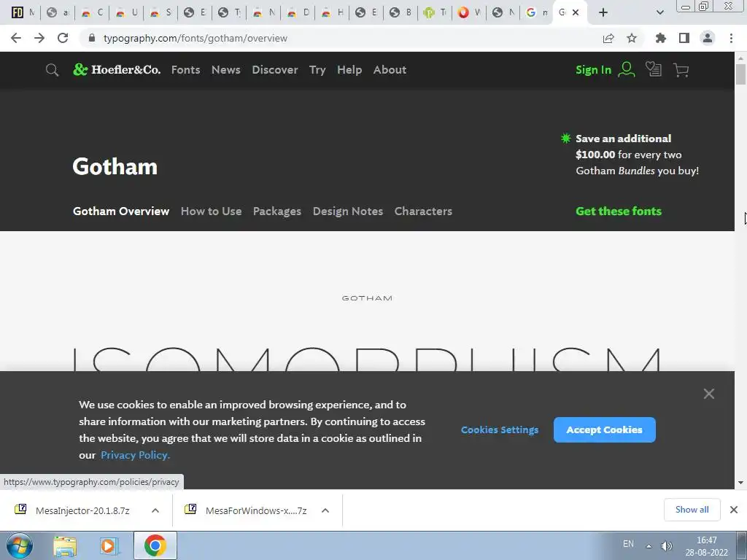Close the downloads bar with X

pos(734,510)
